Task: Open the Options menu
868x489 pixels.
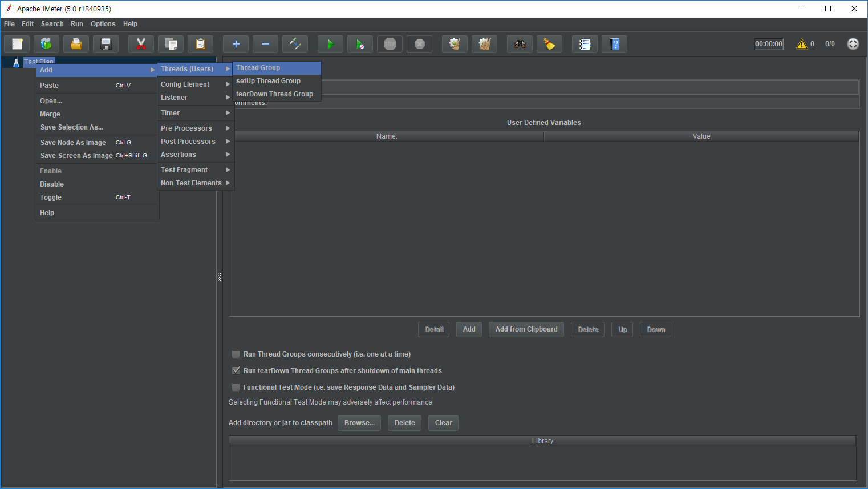Action: [103, 24]
